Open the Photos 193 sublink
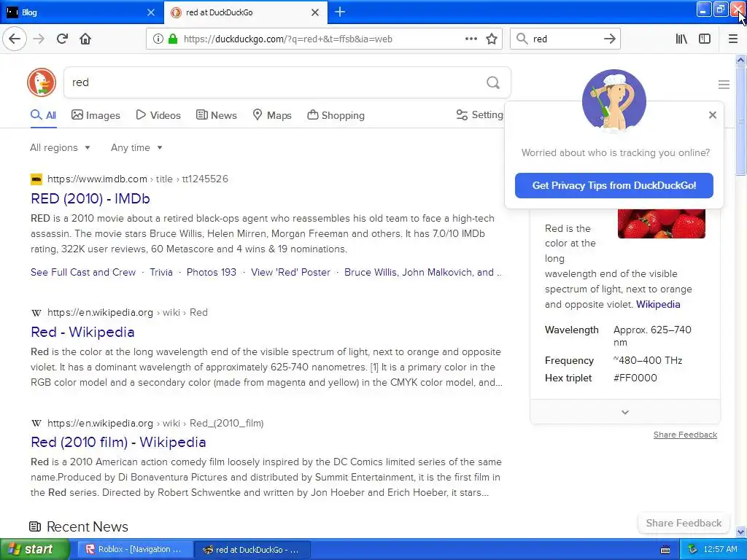The height and width of the screenshot is (560, 747). tap(211, 273)
